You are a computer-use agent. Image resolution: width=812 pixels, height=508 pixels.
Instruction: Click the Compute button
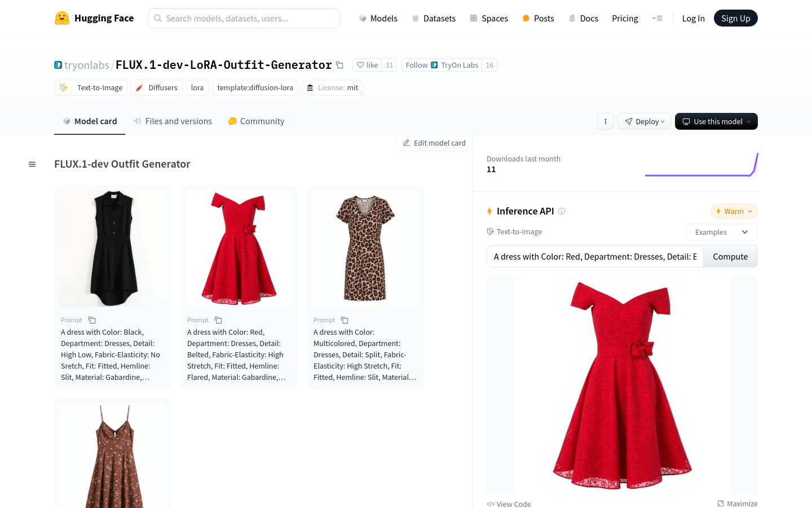pyautogui.click(x=730, y=256)
